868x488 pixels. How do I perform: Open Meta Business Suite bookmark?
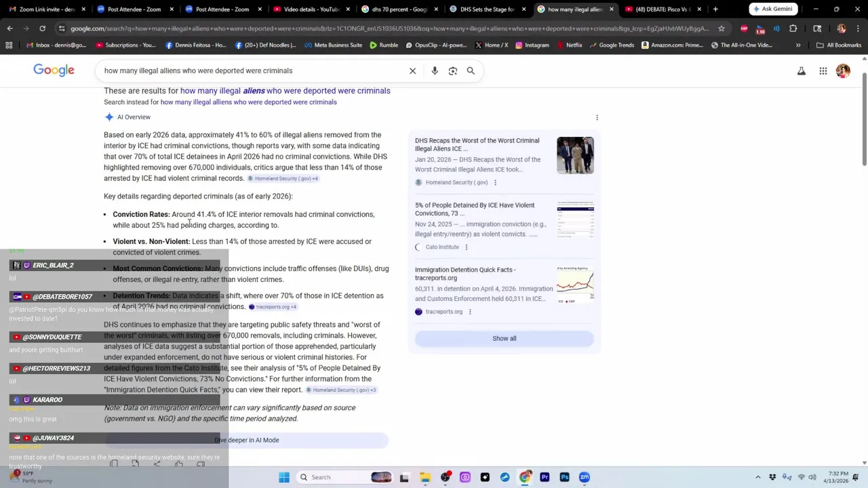click(333, 45)
